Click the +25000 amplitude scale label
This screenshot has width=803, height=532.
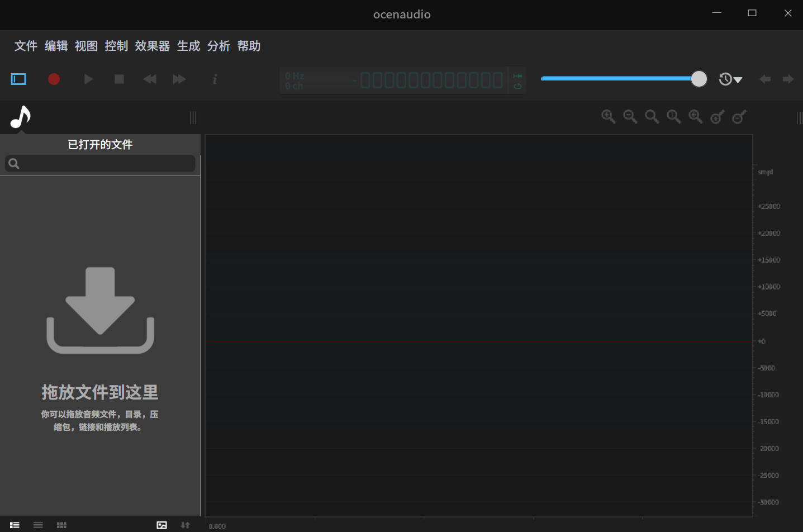click(x=768, y=206)
